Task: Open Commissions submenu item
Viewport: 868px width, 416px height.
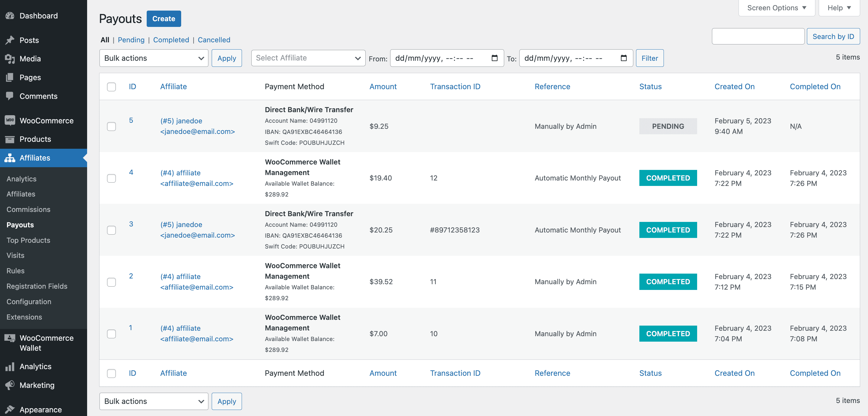Action: [28, 209]
